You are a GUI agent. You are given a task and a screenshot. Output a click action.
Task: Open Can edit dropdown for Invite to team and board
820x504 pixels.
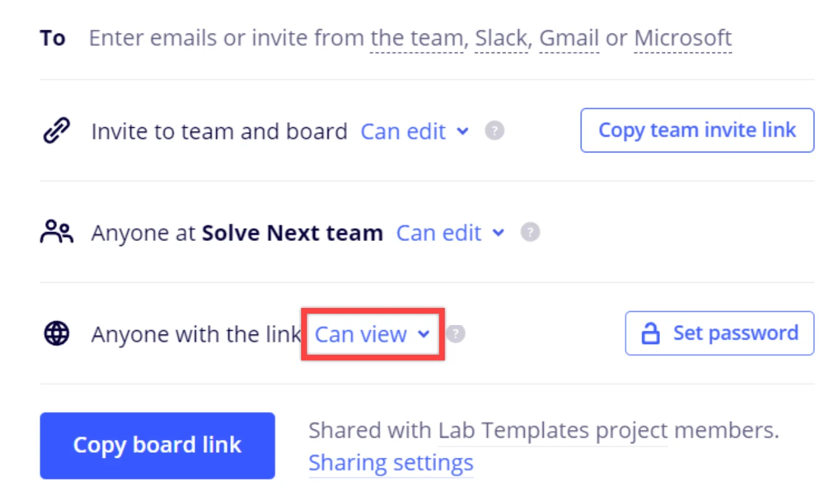tap(414, 131)
